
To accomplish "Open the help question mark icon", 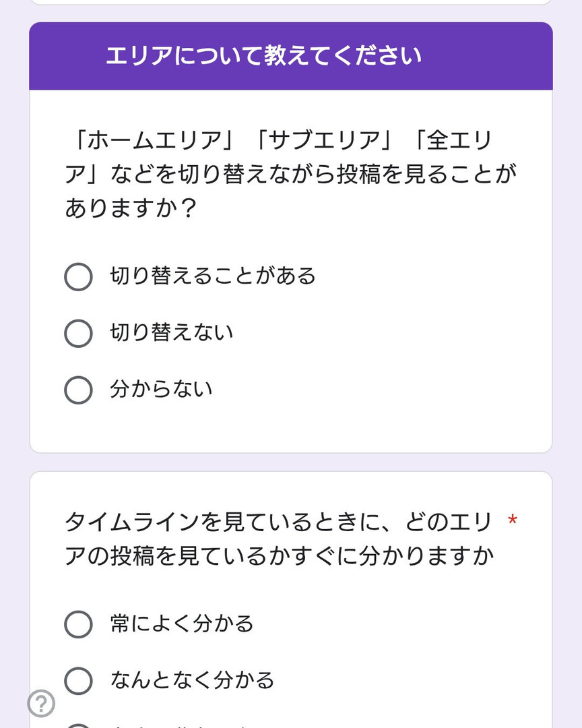I will pyautogui.click(x=41, y=704).
